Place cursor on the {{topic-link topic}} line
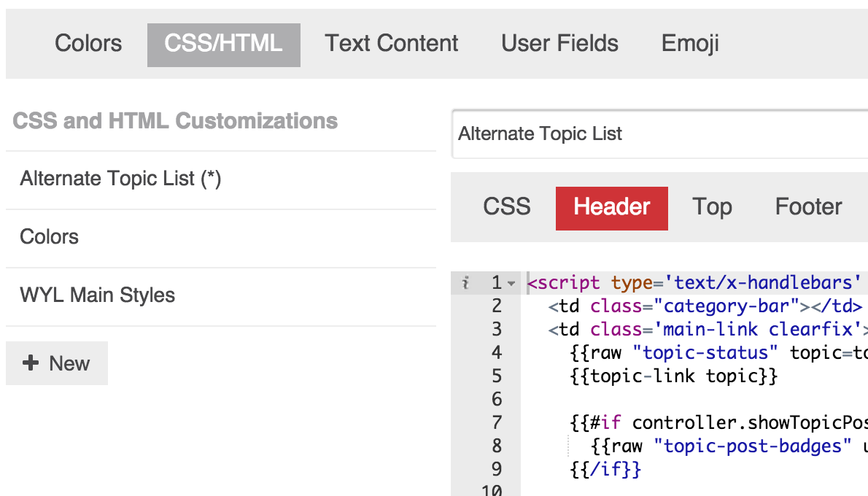The height and width of the screenshot is (496, 868). [674, 376]
